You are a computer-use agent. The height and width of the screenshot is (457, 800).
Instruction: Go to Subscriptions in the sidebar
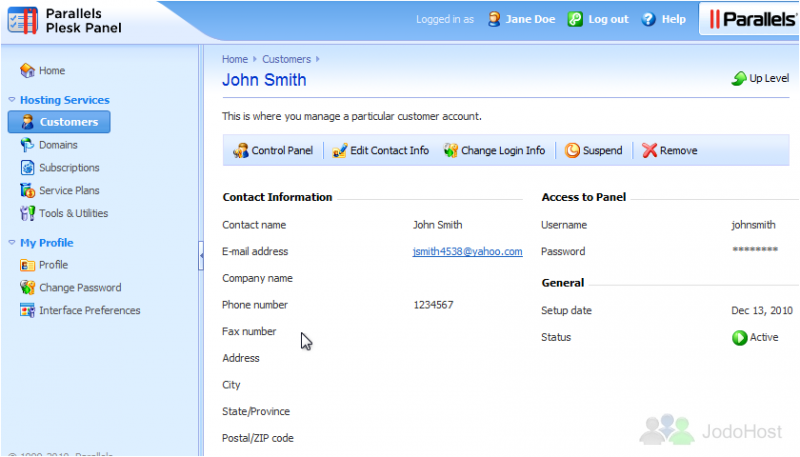(69, 167)
